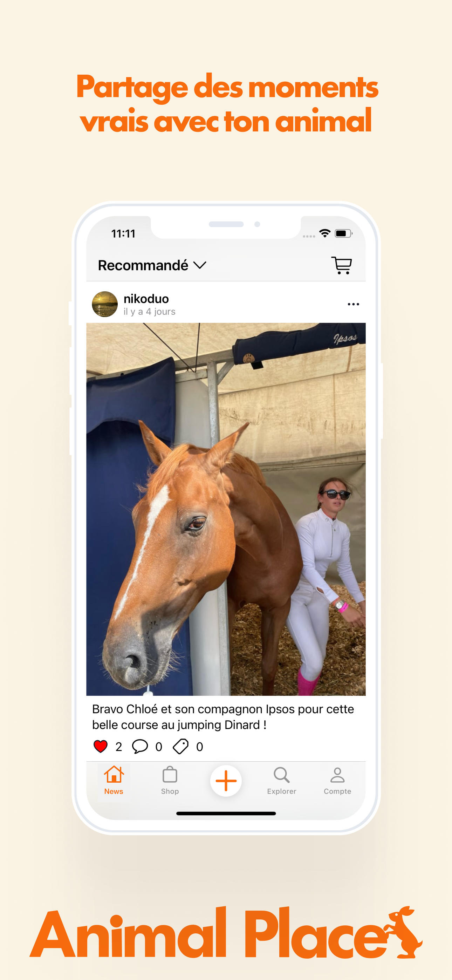Open the shopping cart icon
The height and width of the screenshot is (980, 452).
point(341,265)
